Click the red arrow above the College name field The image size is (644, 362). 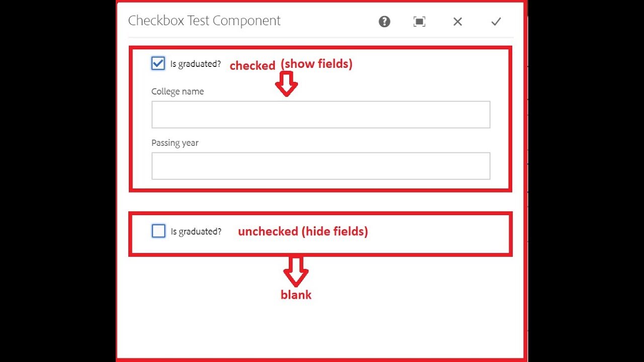point(286,84)
